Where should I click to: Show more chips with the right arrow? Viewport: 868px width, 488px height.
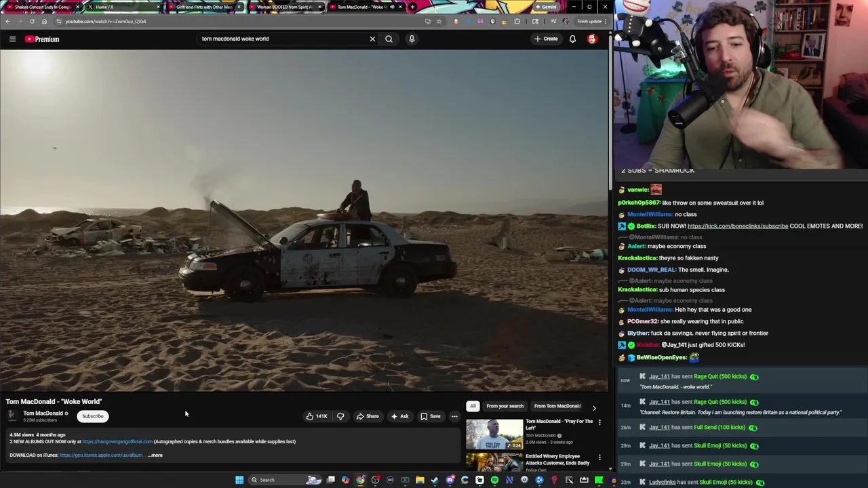pyautogui.click(x=594, y=407)
